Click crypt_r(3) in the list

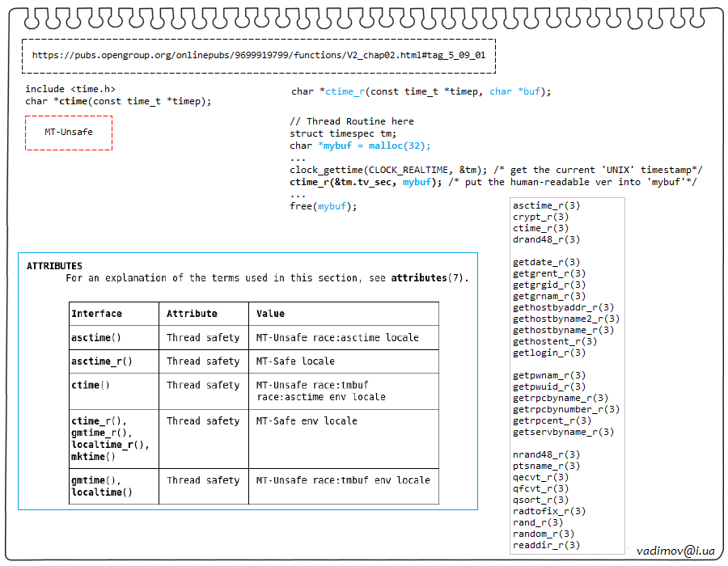point(540,217)
